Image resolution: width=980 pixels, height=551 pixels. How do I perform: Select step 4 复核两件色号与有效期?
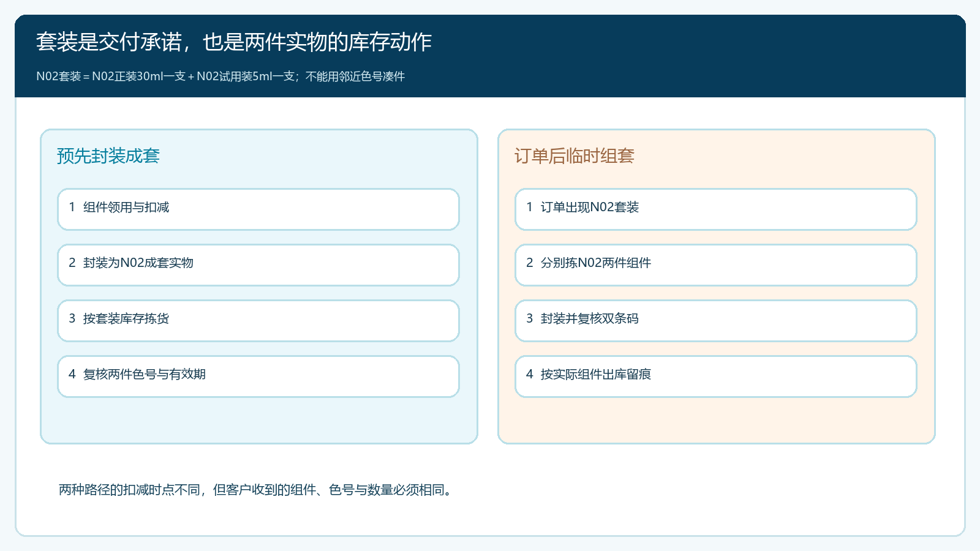(258, 377)
